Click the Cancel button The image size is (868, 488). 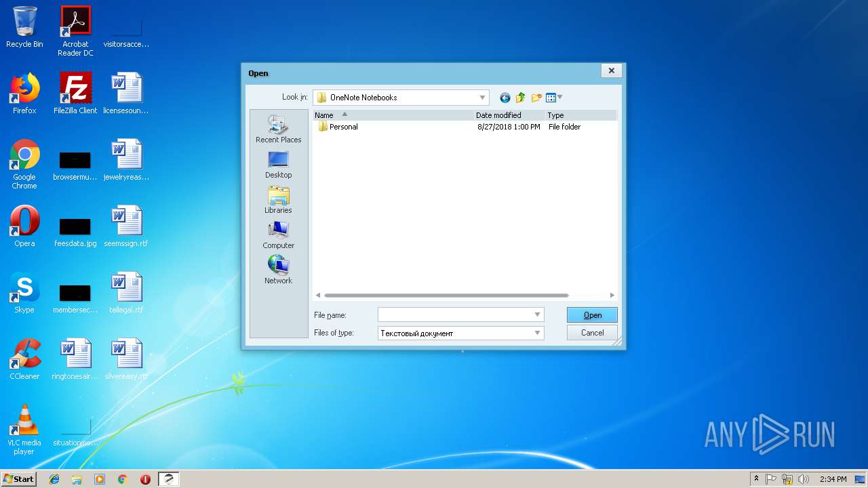[592, 333]
